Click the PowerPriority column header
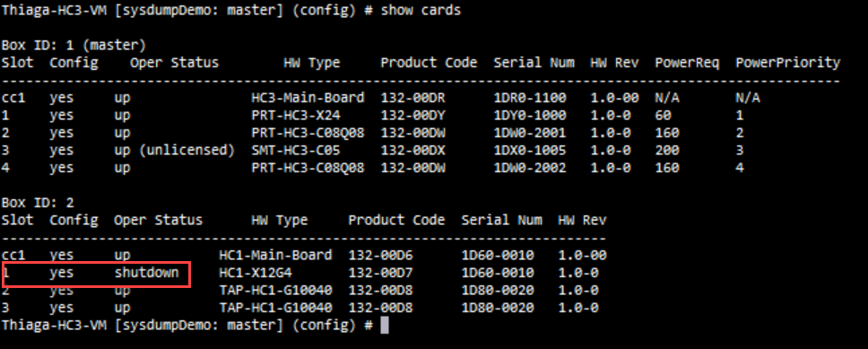The height and width of the screenshot is (349, 868). click(787, 63)
